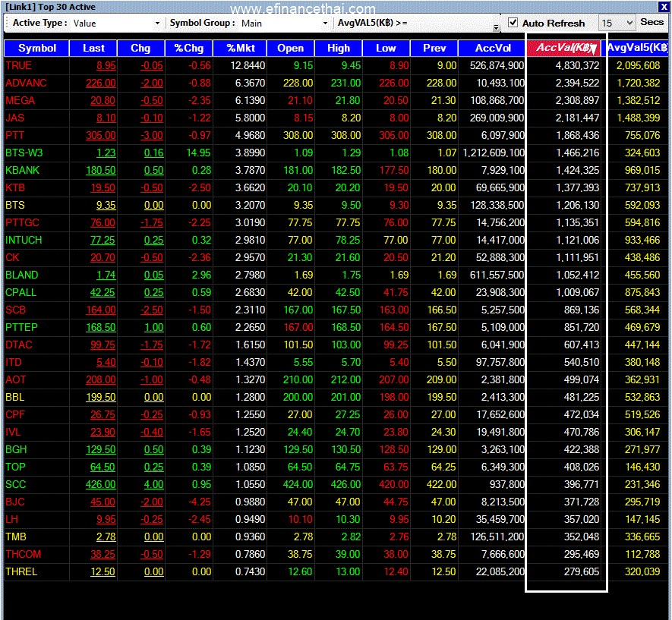Select the CK symbol
Screen dimensions: 672x620
point(12,257)
